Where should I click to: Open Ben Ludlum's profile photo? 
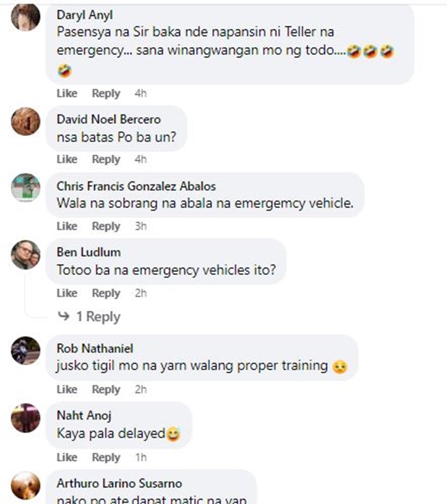pyautogui.click(x=26, y=255)
